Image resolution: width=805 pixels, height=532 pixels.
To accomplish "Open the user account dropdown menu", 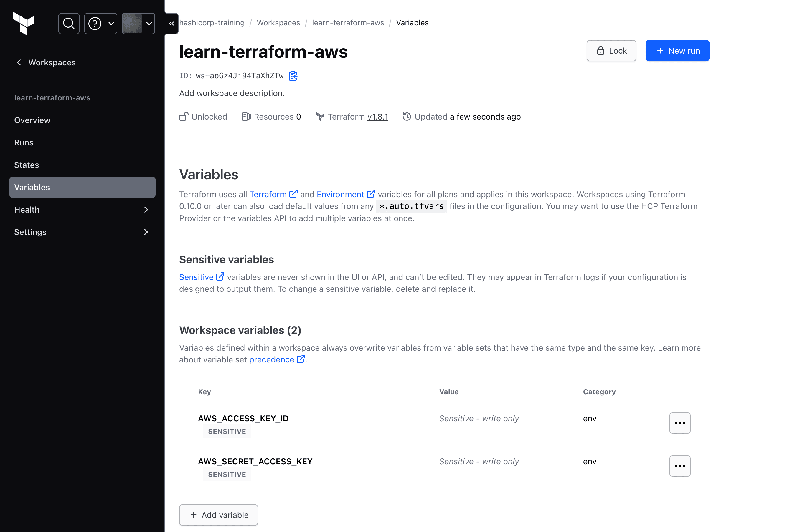I will 138,23.
